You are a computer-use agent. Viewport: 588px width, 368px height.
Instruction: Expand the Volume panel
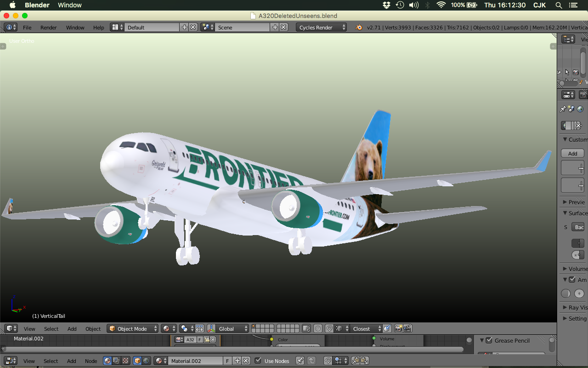(x=565, y=269)
